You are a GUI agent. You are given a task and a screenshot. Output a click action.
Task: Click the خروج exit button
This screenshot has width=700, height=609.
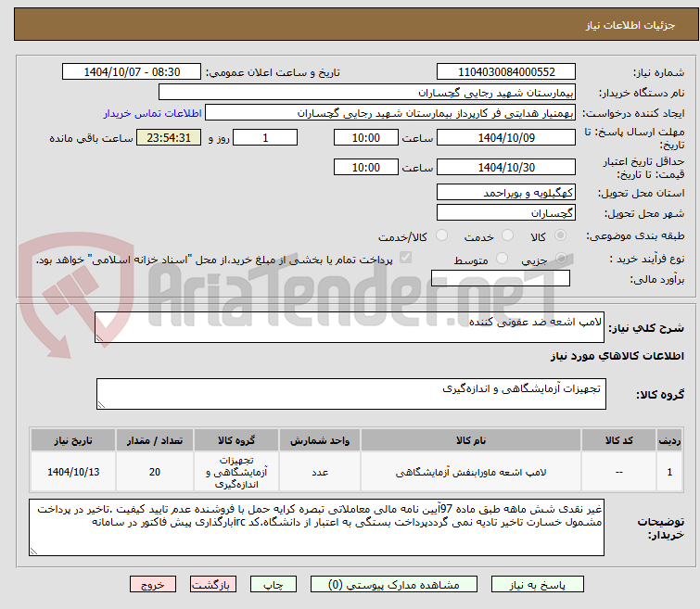(x=153, y=585)
